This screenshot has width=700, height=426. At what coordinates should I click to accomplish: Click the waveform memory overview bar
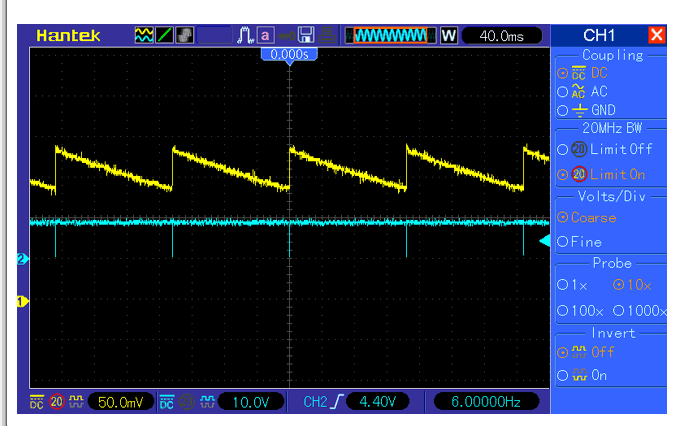[x=391, y=36]
